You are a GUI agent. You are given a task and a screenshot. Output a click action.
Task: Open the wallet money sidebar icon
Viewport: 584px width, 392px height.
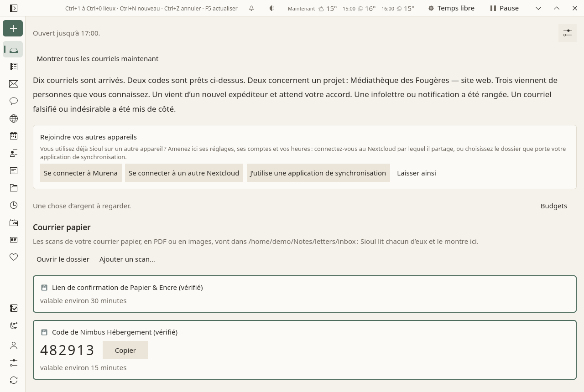pos(14,222)
